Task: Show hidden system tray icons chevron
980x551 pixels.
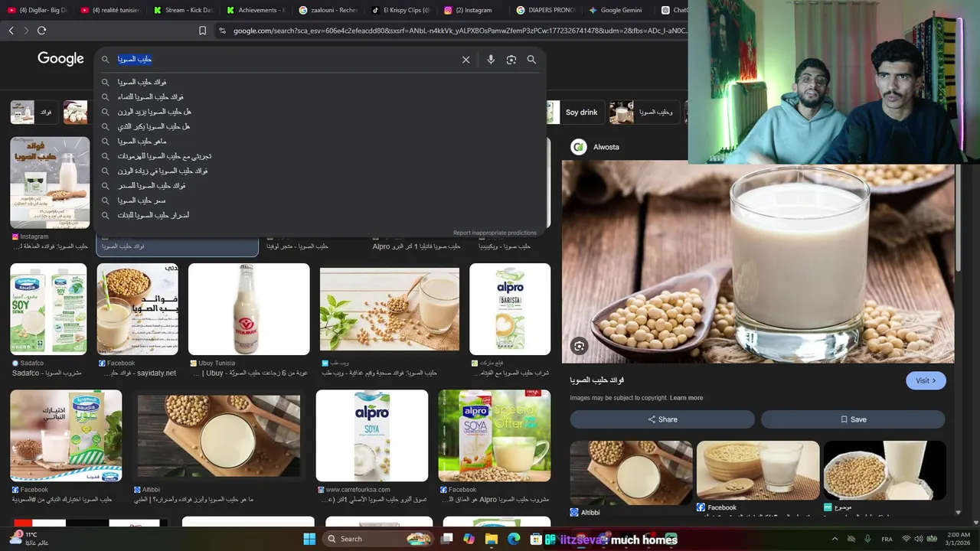Action: click(x=835, y=539)
